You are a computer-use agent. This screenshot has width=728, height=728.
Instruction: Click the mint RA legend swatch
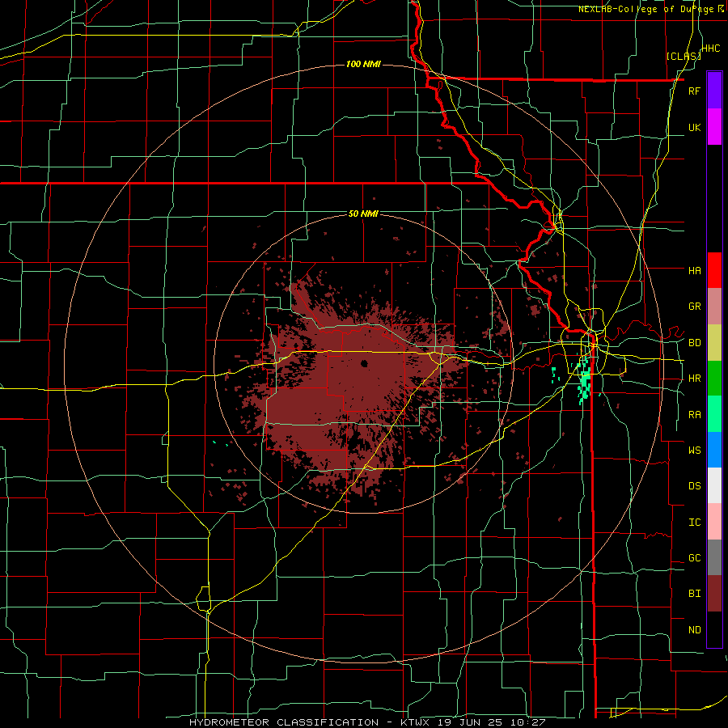click(714, 414)
